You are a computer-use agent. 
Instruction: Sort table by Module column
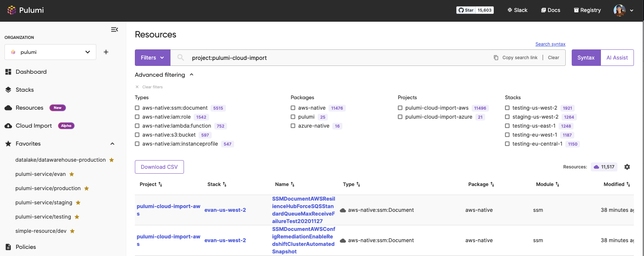[548, 184]
